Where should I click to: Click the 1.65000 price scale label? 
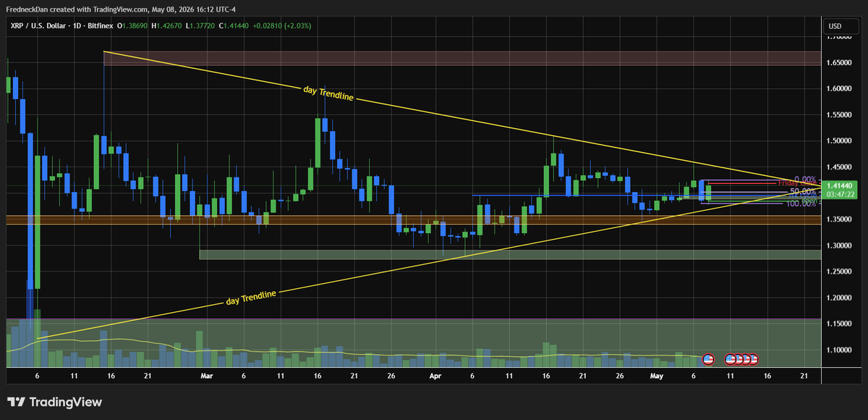pyautogui.click(x=841, y=63)
